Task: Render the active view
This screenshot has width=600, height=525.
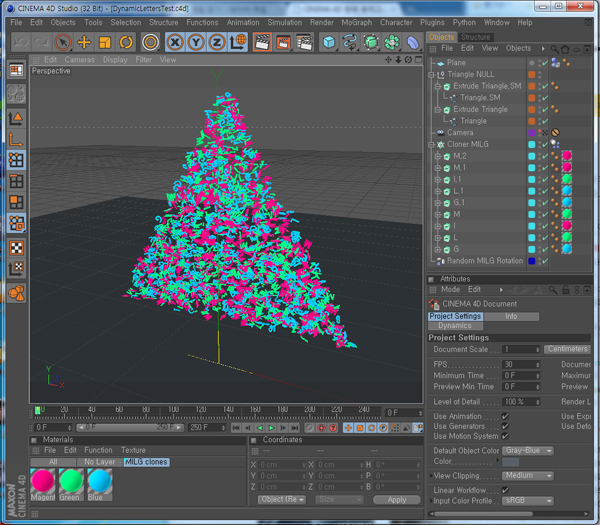Action: click(262, 42)
